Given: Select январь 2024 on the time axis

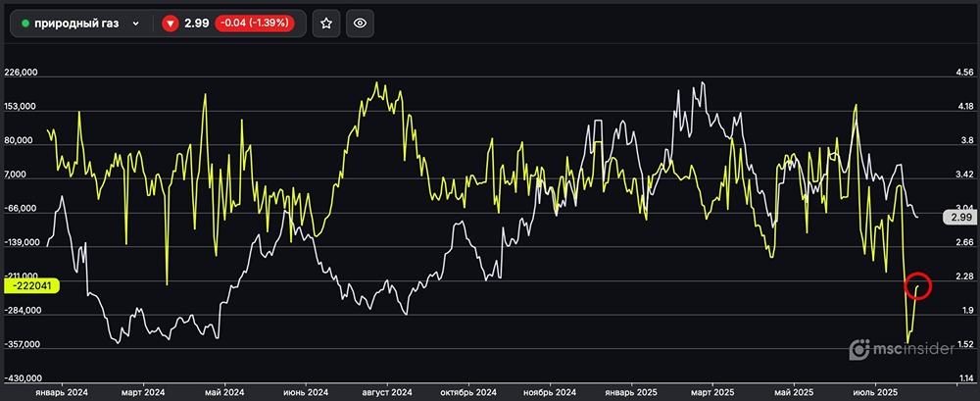Looking at the screenshot, I should coord(61,389).
